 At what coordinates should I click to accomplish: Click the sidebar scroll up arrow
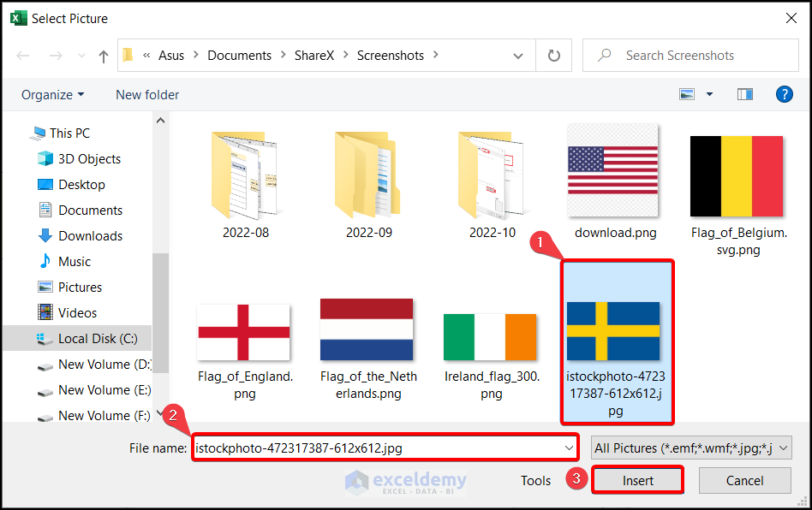tap(160, 121)
